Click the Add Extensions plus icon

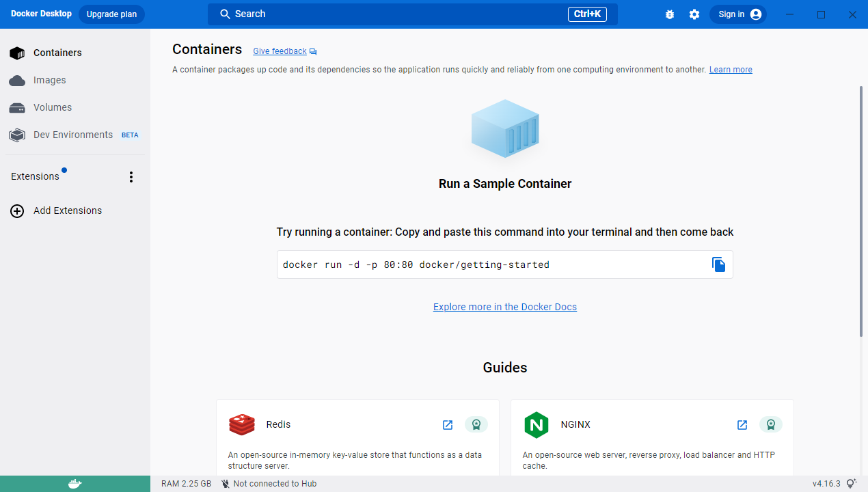coord(17,211)
